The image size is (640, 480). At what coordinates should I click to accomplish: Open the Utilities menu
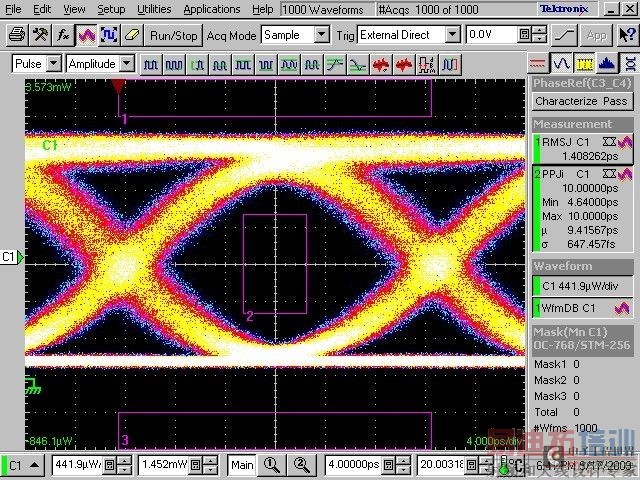click(x=154, y=9)
